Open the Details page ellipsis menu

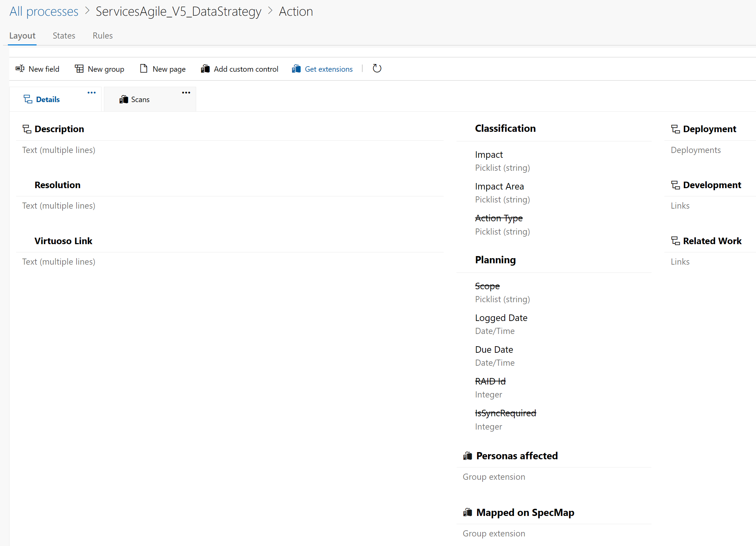click(92, 93)
